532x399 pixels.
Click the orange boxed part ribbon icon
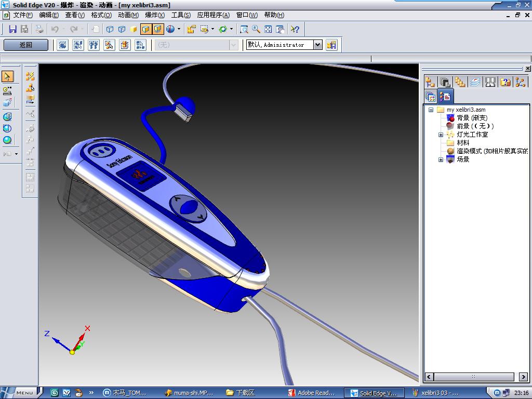click(x=125, y=45)
